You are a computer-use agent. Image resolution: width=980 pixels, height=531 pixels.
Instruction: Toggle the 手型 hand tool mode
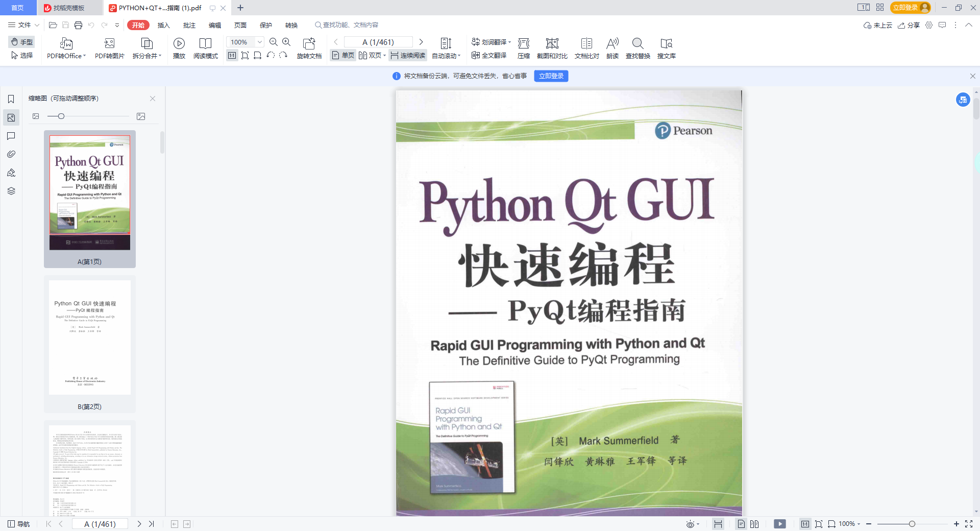[22, 42]
